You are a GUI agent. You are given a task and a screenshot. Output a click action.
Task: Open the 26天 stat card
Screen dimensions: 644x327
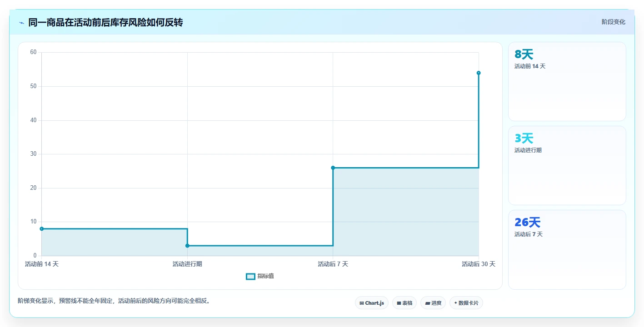coord(567,250)
